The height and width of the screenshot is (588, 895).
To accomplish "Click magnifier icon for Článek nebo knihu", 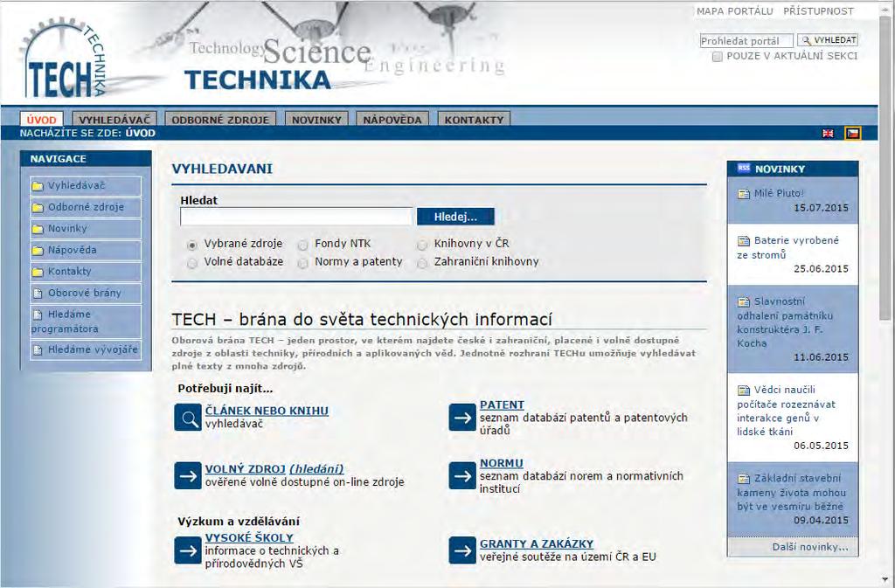I will point(188,418).
